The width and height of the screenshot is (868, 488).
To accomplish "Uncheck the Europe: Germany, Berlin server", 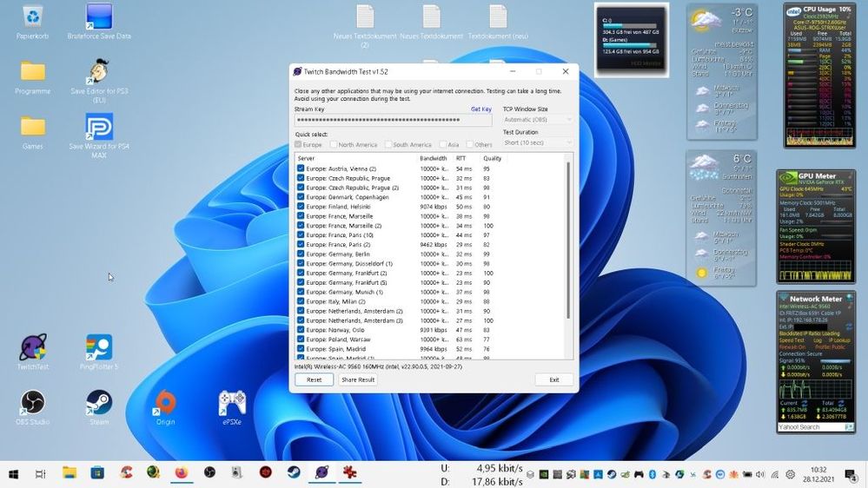I will tap(301, 254).
